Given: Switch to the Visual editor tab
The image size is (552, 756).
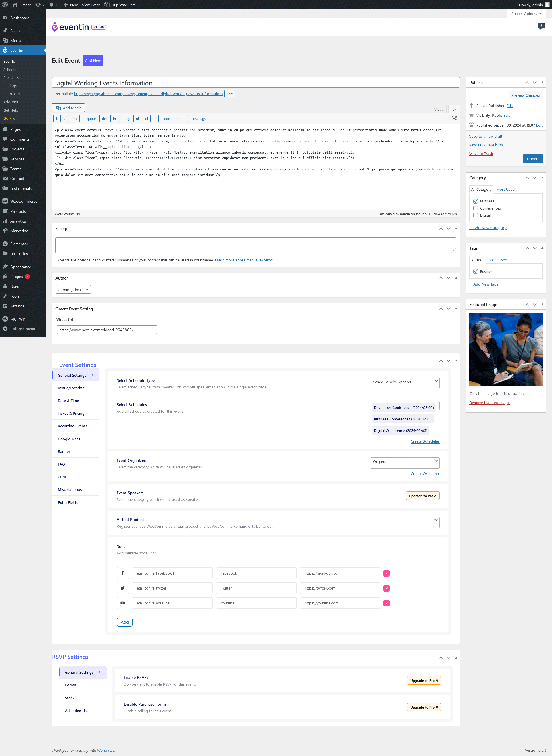Looking at the screenshot, I should (439, 109).
